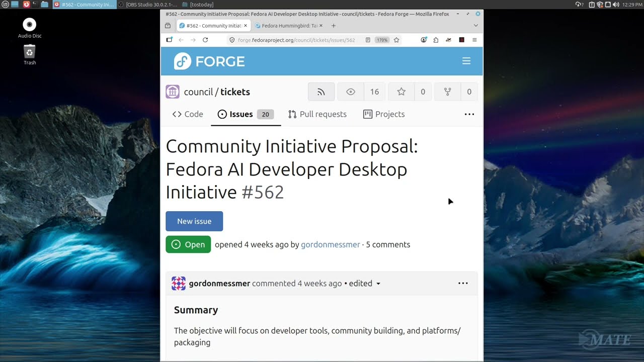Open the tickets repository link
Image resolution: width=644 pixels, height=362 pixels.
click(x=235, y=92)
